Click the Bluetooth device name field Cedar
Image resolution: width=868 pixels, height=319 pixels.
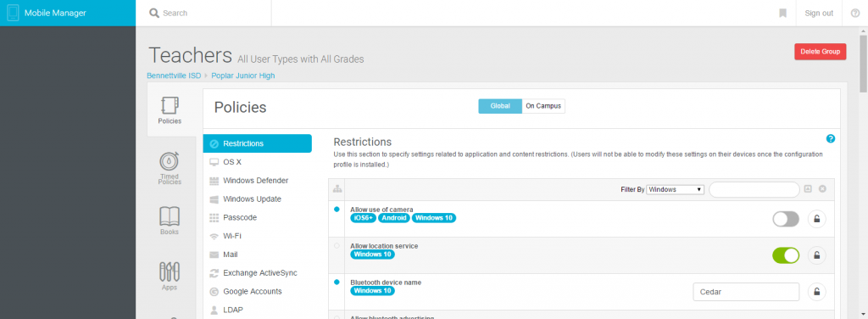(x=746, y=291)
